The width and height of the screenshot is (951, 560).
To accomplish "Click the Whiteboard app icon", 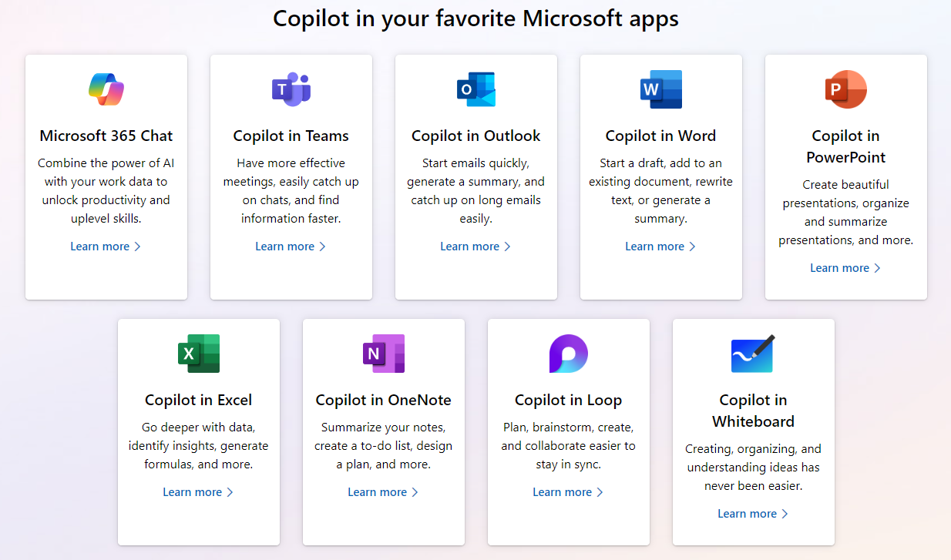I will pyautogui.click(x=753, y=354).
